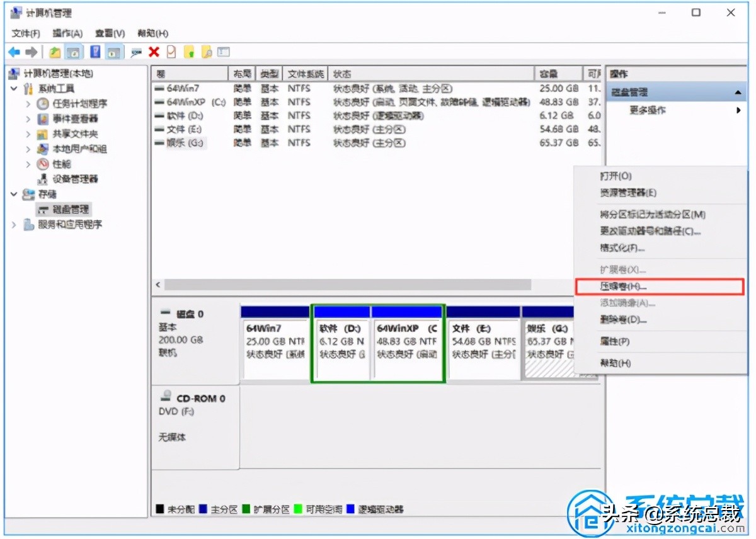The height and width of the screenshot is (539, 756).
Task: Click the red X delete toolbar icon
Action: click(156, 52)
